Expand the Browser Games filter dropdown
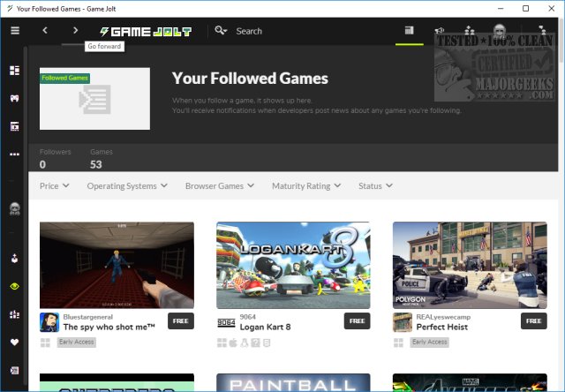This screenshot has width=565, height=392. coord(220,186)
